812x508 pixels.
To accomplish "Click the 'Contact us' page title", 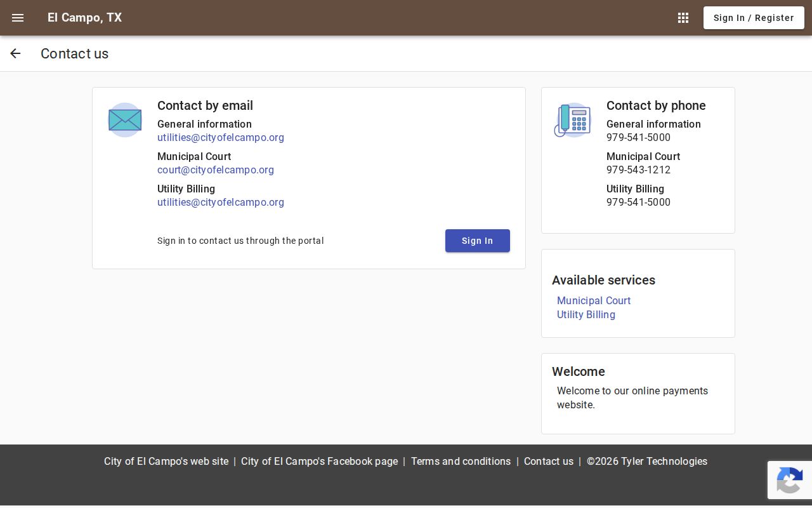I will [75, 53].
